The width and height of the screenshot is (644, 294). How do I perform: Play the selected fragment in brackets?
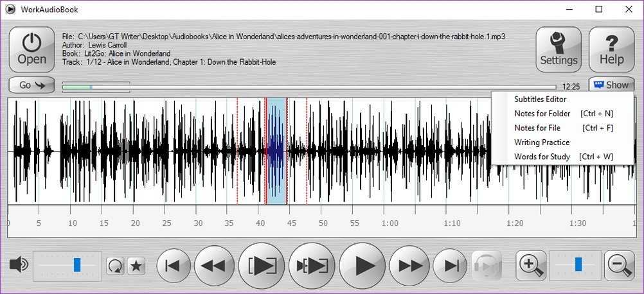[x=261, y=266]
